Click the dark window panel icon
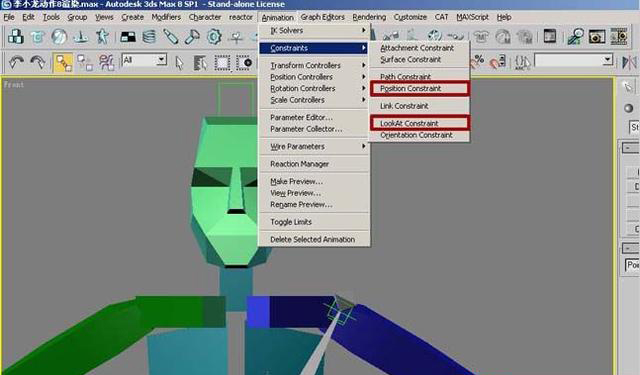 pyautogui.click(x=550, y=36)
